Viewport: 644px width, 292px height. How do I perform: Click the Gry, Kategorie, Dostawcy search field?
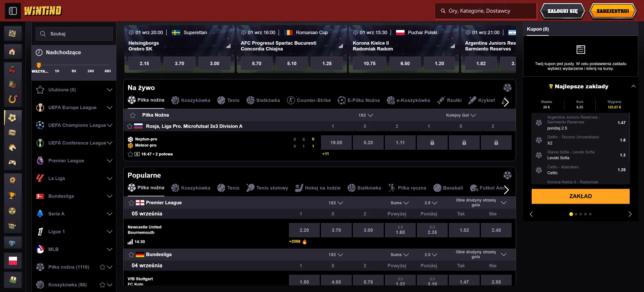coord(486,11)
